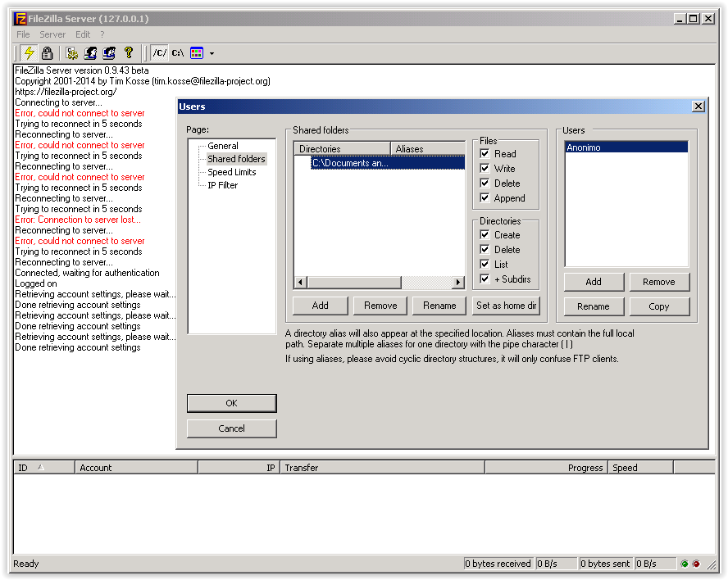This screenshot has height=580, width=728.
Task: Click Rename in the Users group
Action: tap(594, 306)
